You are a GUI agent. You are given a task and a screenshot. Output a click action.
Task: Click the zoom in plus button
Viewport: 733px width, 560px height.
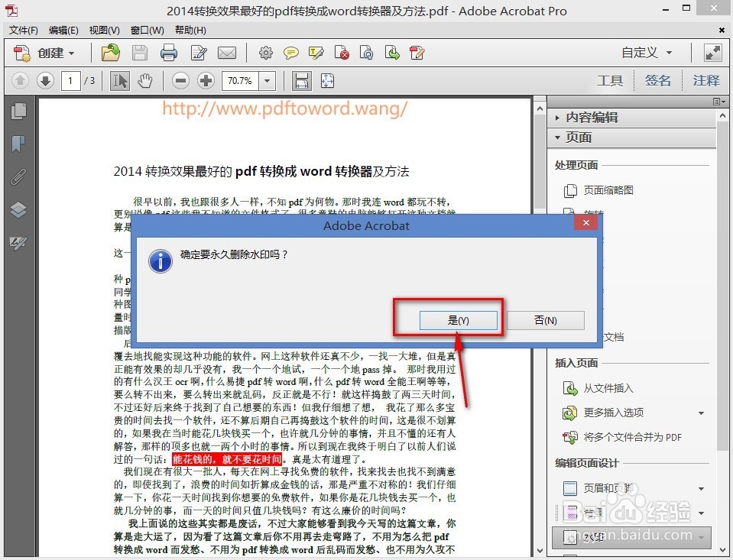coord(206,81)
